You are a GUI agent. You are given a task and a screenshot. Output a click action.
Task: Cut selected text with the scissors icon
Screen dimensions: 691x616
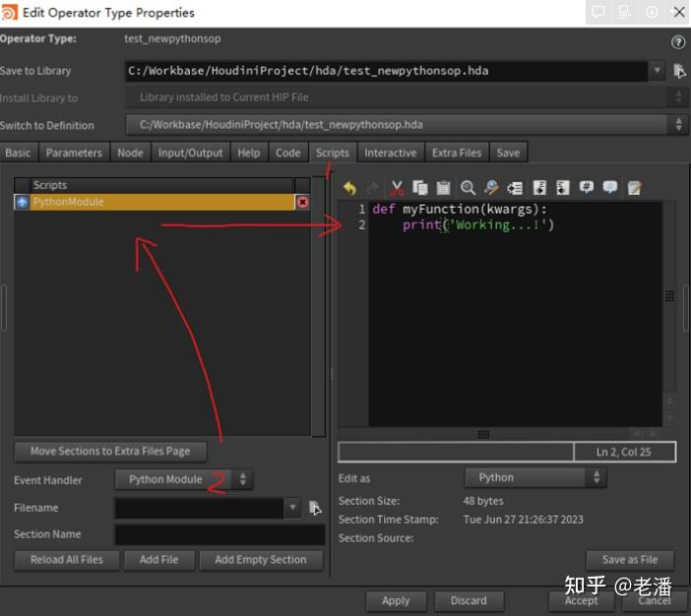(397, 188)
